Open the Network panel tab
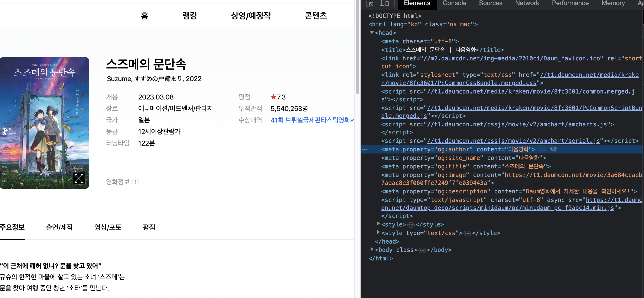Screen dimensions: 644x298 [x=527, y=3]
